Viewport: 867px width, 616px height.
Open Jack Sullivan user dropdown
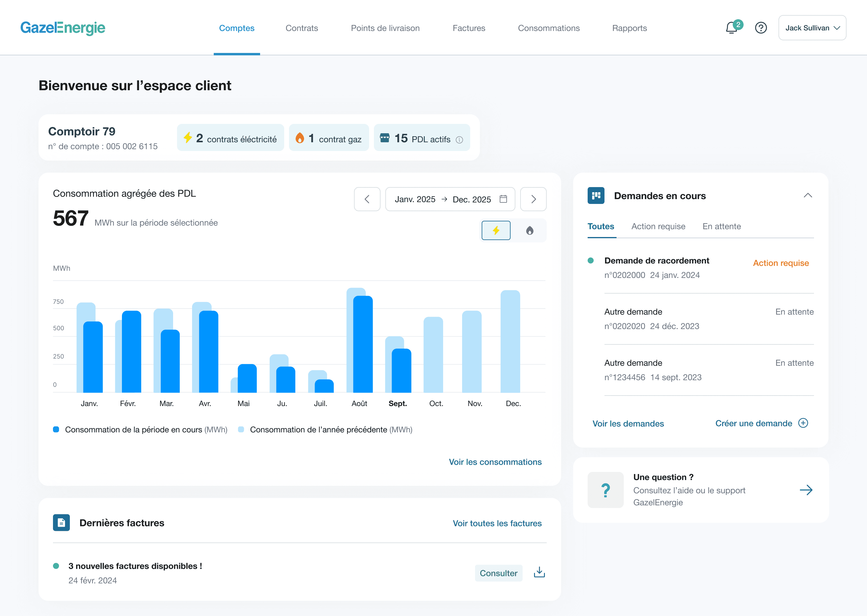click(812, 28)
